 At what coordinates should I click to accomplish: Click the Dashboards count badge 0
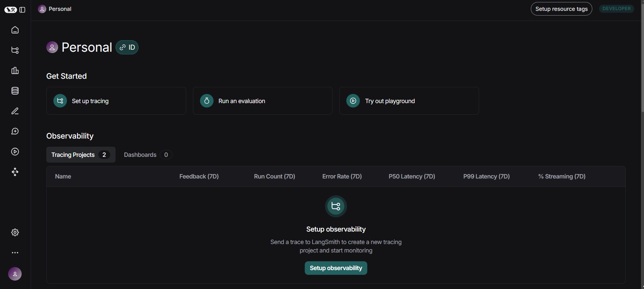point(166,155)
